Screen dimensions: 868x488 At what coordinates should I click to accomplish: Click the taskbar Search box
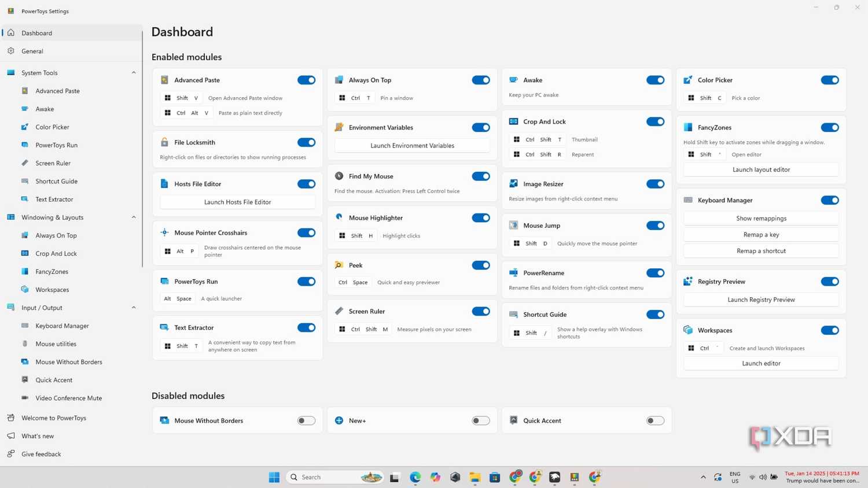334,477
